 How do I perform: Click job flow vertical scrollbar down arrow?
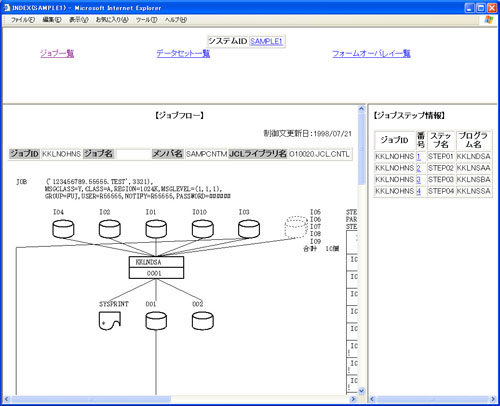[x=361, y=391]
